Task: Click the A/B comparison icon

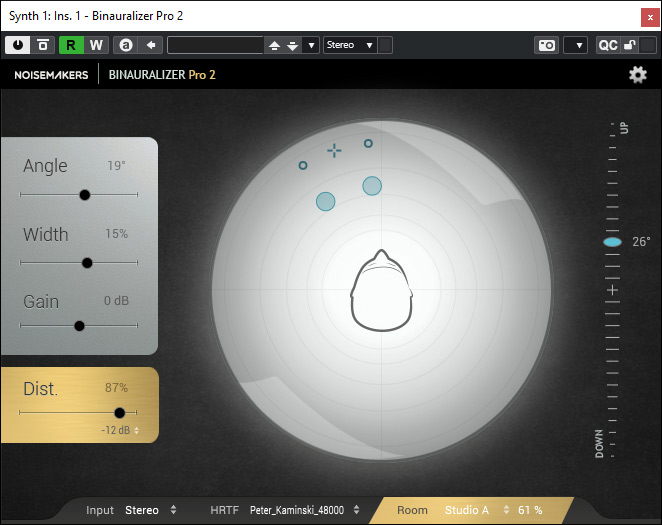Action: (125, 45)
